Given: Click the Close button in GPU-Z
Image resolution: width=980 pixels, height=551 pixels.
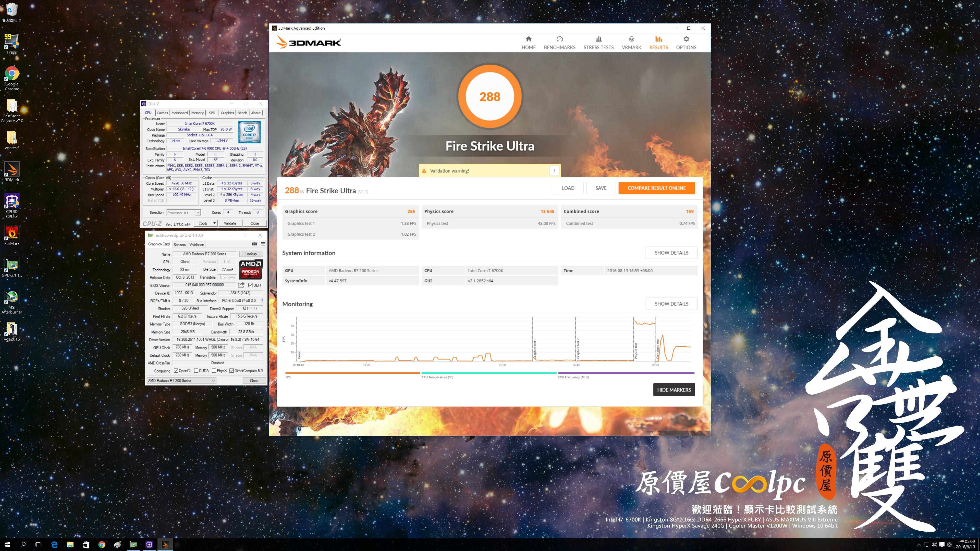Looking at the screenshot, I should [254, 380].
